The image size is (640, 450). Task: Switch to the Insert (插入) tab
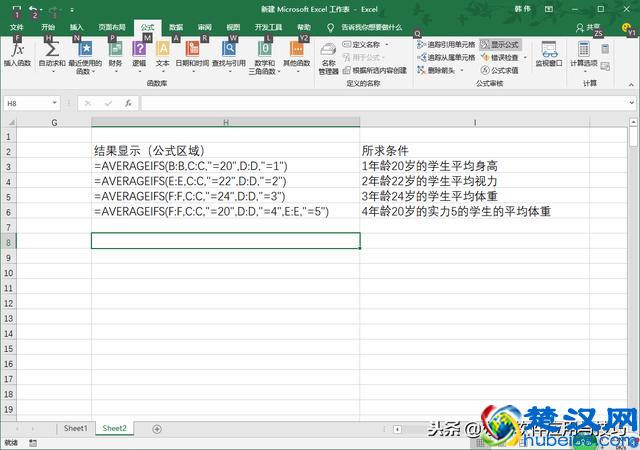[76, 27]
